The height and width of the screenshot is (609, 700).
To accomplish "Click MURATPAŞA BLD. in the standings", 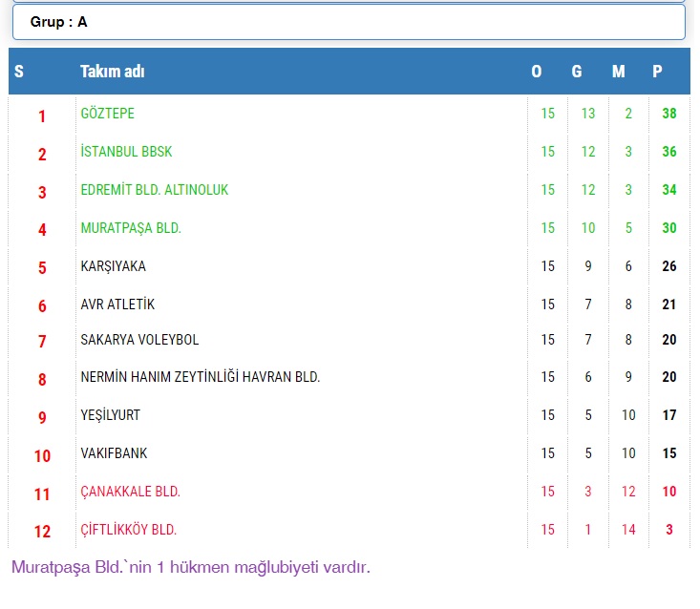I will coord(131,228).
